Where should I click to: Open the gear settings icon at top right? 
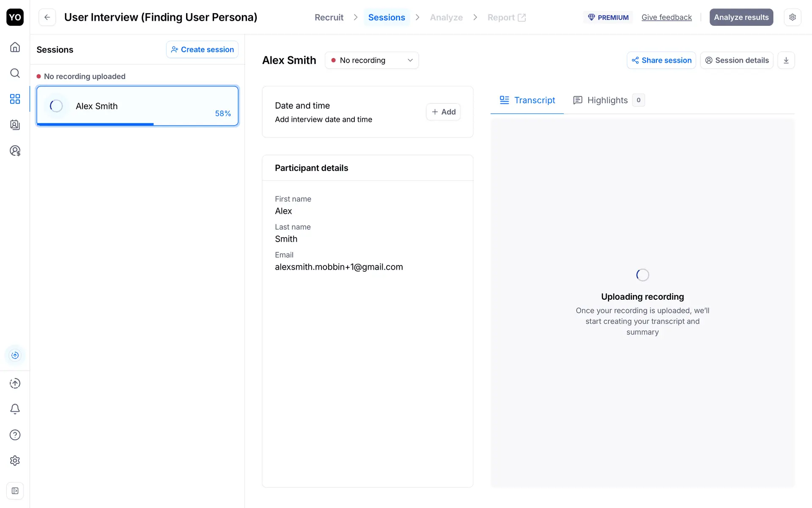pyautogui.click(x=792, y=17)
